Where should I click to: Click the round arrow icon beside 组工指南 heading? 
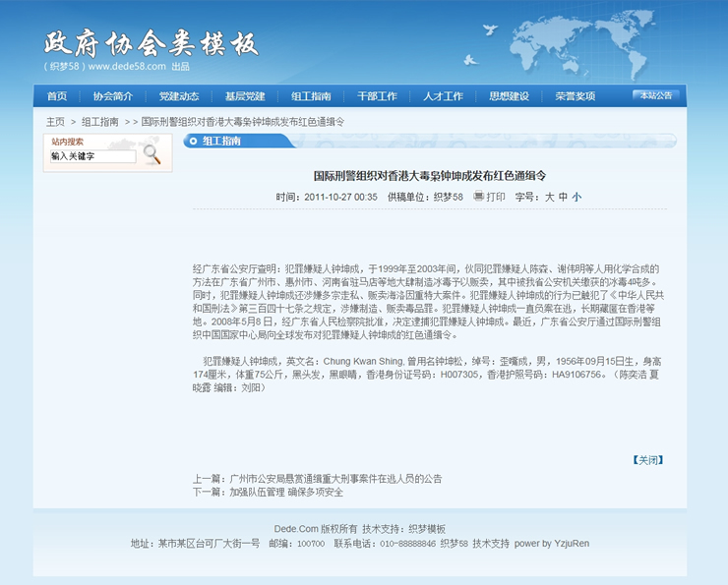coord(192,141)
